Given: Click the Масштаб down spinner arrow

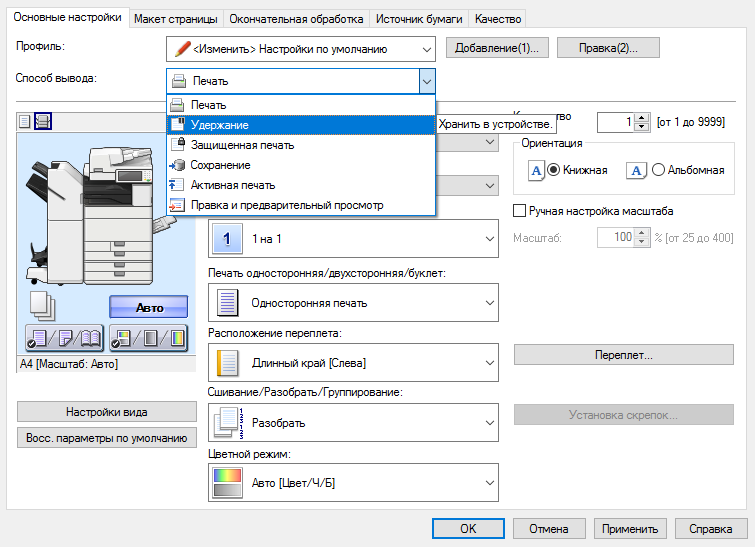Looking at the screenshot, I should pyautogui.click(x=641, y=242).
